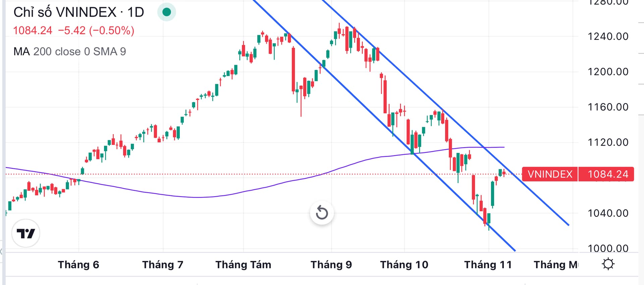
Task: Click the green market status dot
Action: click(x=167, y=12)
